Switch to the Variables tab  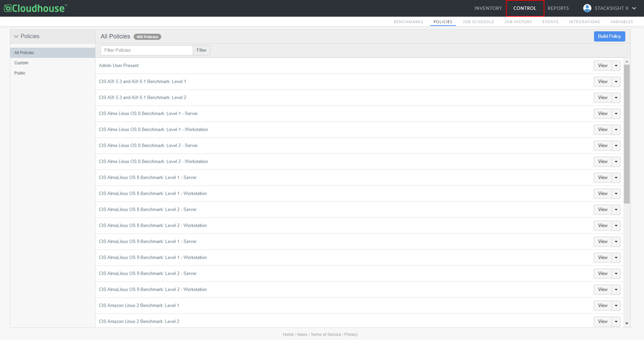coord(622,22)
